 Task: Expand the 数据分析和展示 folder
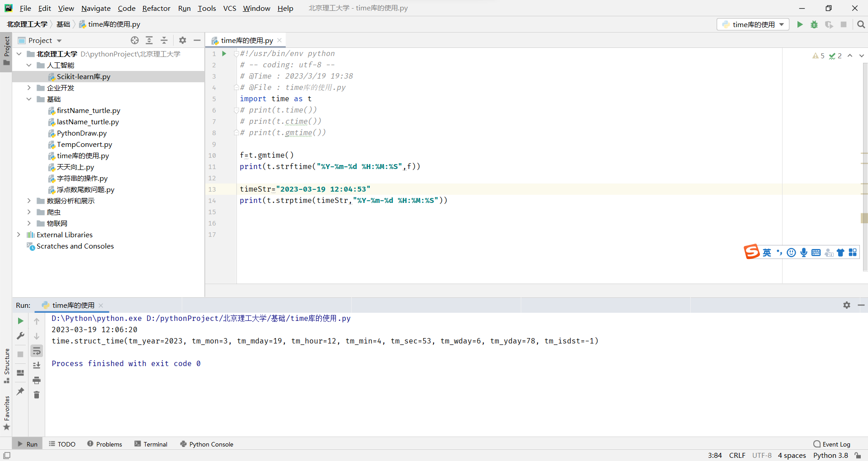(29, 201)
